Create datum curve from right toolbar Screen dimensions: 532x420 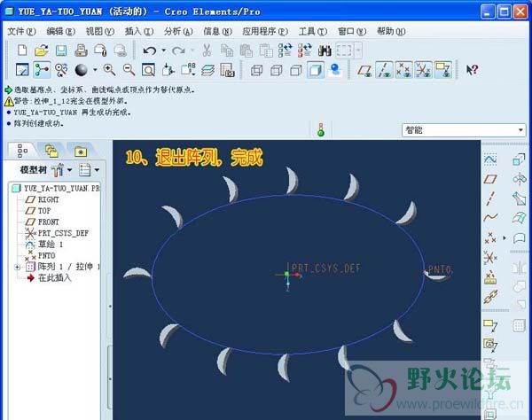[490, 218]
